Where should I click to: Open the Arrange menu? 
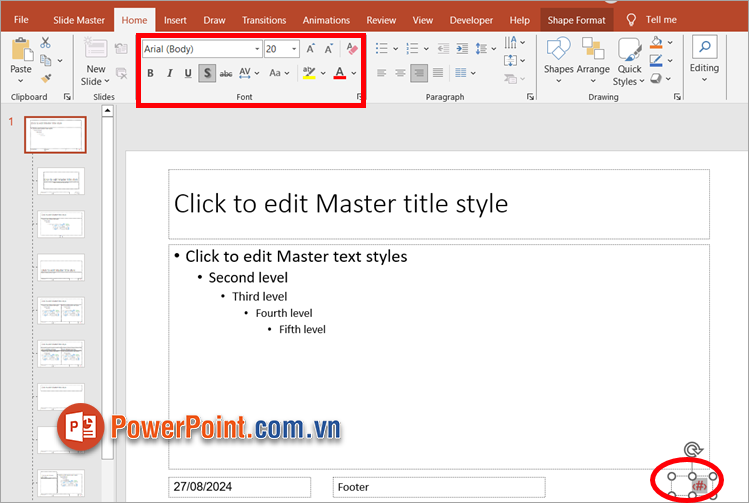593,58
